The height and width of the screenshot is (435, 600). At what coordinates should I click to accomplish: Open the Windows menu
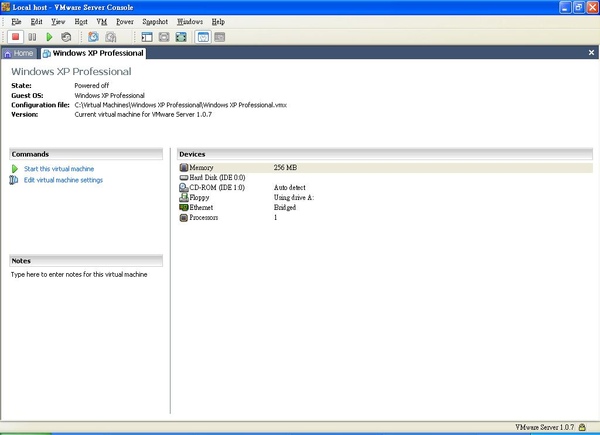click(x=190, y=22)
